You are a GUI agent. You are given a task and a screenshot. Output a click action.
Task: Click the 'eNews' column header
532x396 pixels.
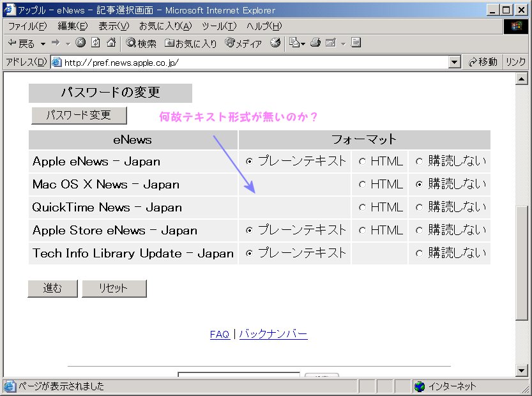(x=133, y=139)
